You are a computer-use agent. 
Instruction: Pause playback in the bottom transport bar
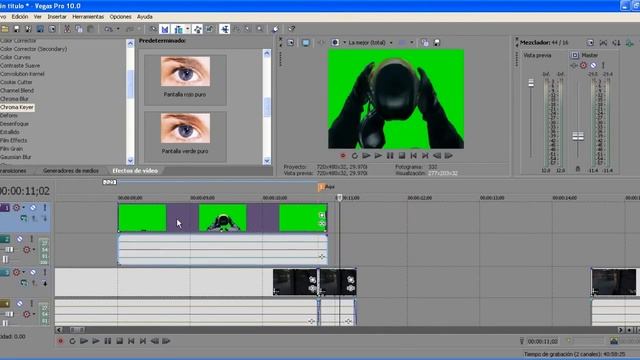pyautogui.click(x=107, y=341)
